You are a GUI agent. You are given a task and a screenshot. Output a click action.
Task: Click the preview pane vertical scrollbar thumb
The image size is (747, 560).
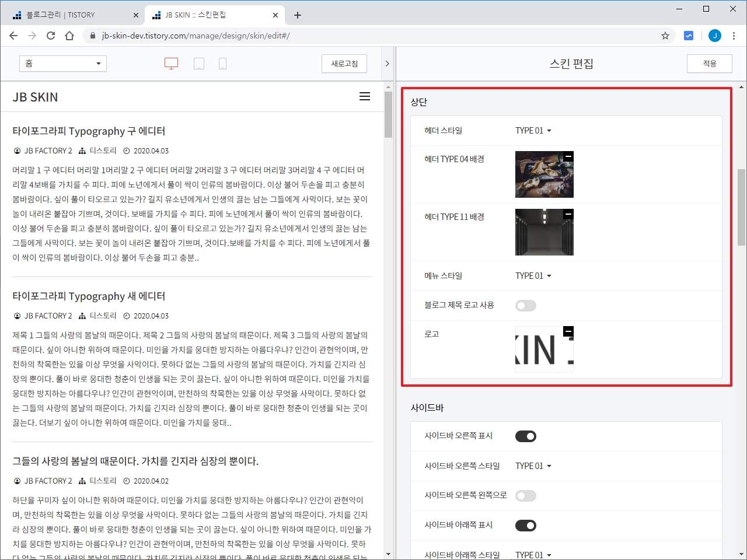pyautogui.click(x=389, y=114)
